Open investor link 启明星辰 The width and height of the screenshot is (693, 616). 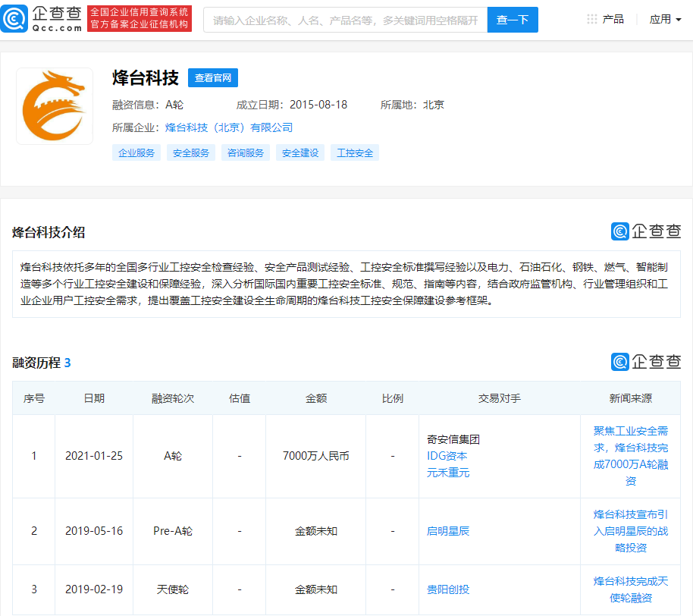pyautogui.click(x=448, y=531)
